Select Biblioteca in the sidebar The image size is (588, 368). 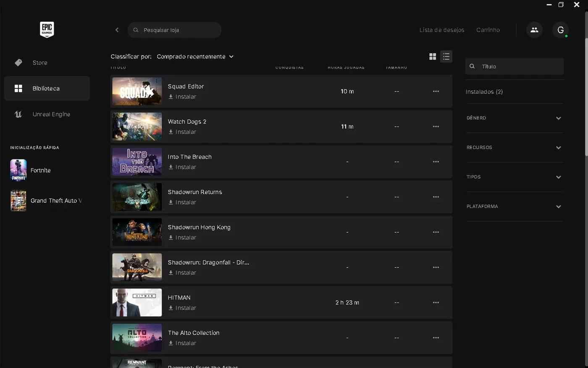[47, 88]
